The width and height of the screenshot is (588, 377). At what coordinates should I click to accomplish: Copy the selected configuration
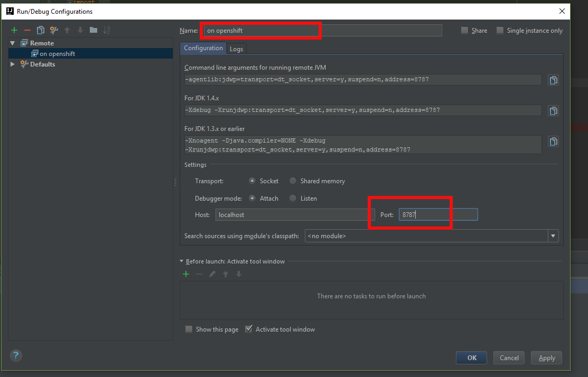pos(40,30)
